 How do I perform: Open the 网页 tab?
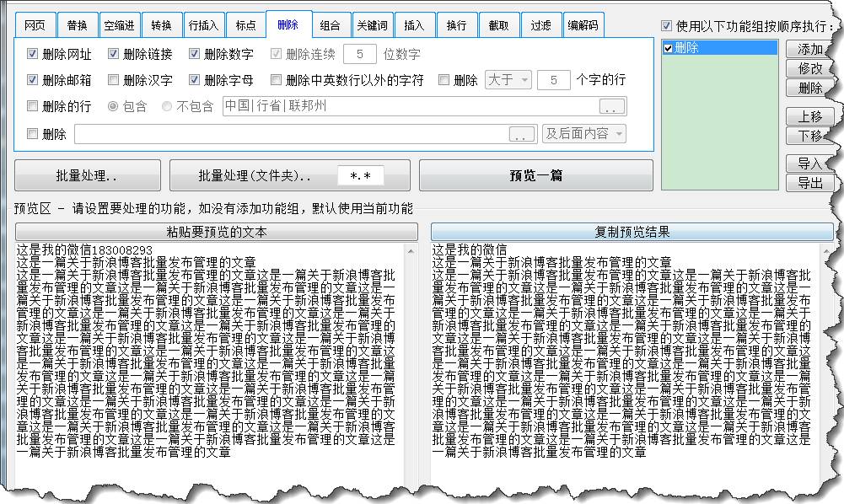(x=35, y=24)
